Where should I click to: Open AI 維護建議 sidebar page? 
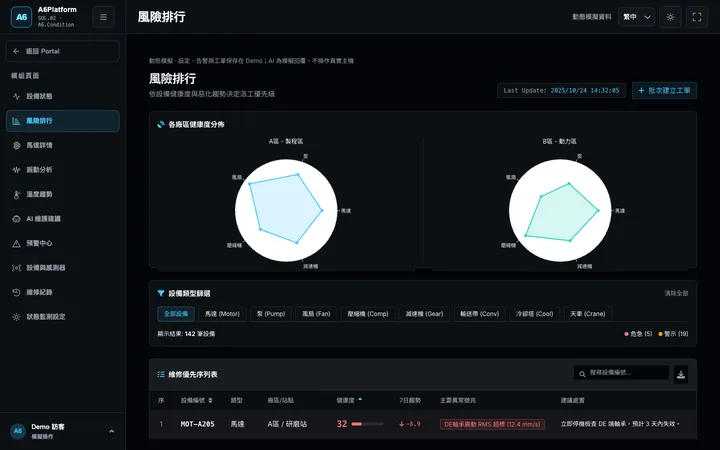click(63, 219)
